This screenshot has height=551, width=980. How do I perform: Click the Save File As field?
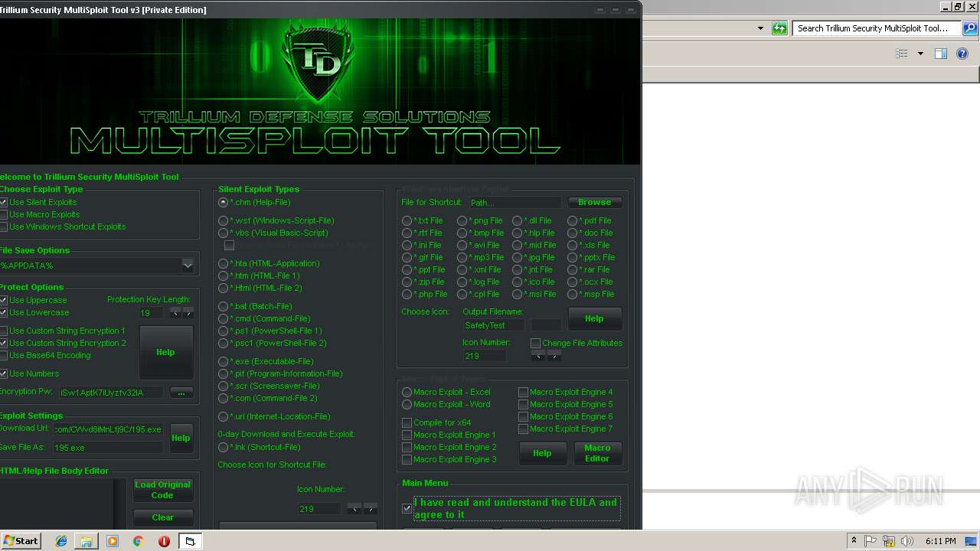pos(108,448)
